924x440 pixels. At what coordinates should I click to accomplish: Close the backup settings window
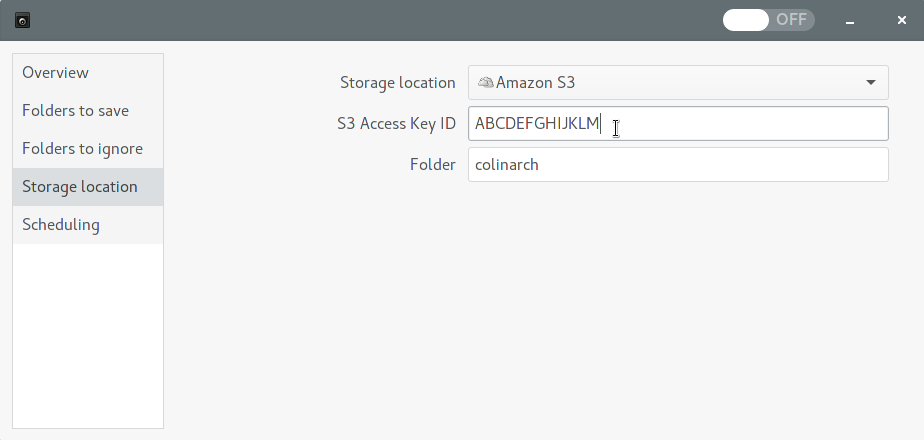coord(902,21)
